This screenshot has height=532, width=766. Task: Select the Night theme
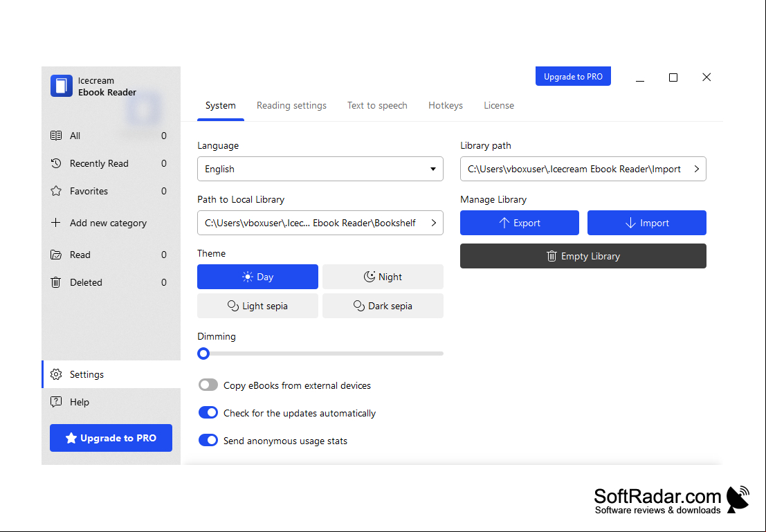(x=383, y=277)
